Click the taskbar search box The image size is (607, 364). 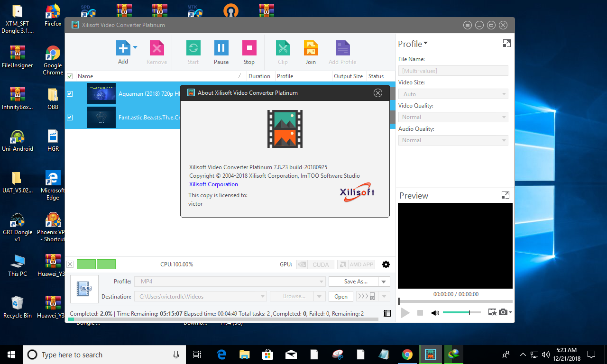[x=104, y=355]
